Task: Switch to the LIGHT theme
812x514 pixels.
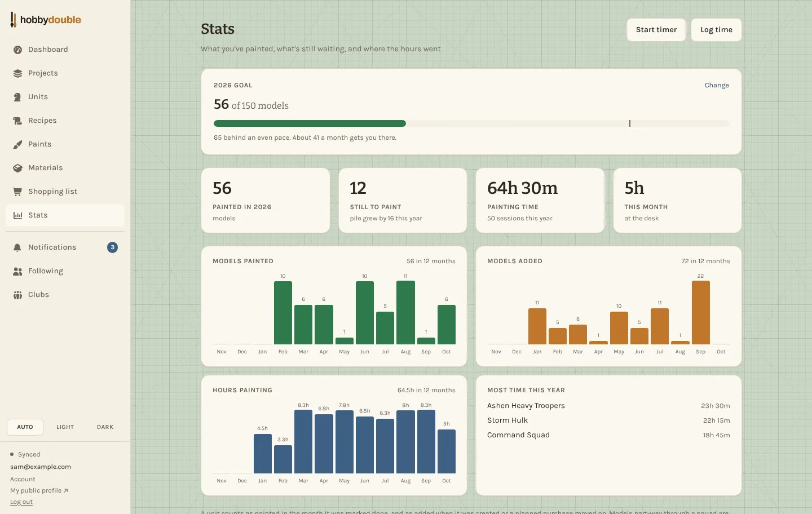Action: point(65,427)
